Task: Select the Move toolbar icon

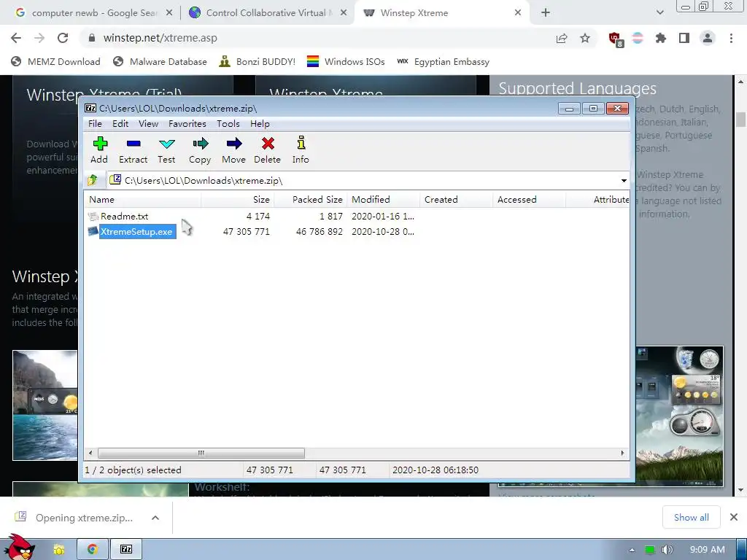Action: (x=234, y=150)
